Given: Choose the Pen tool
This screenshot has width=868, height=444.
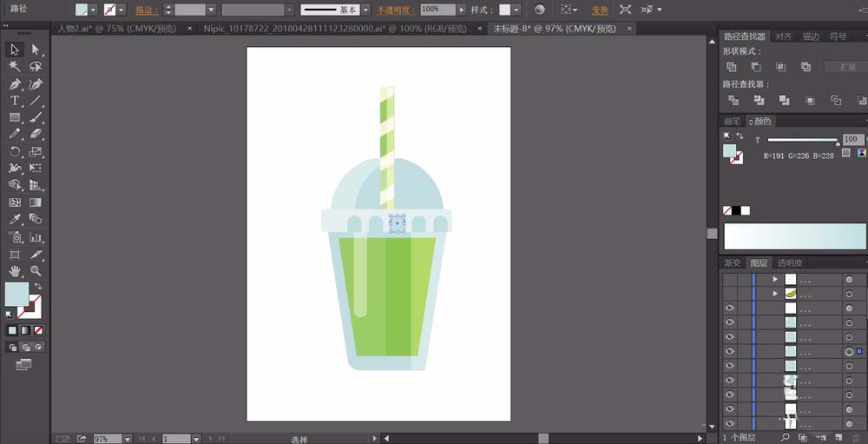Looking at the screenshot, I should pos(15,84).
